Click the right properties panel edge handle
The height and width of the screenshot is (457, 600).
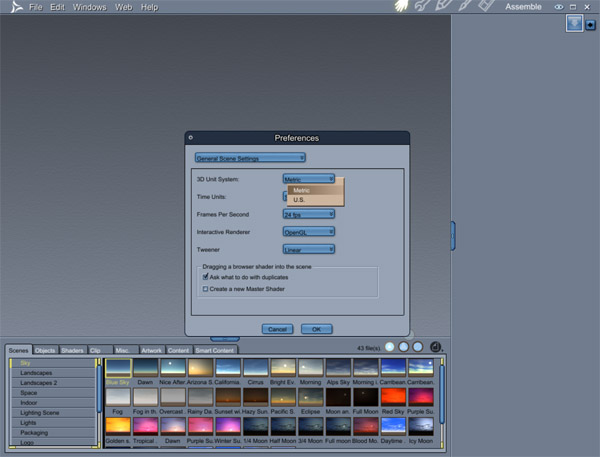click(x=453, y=236)
